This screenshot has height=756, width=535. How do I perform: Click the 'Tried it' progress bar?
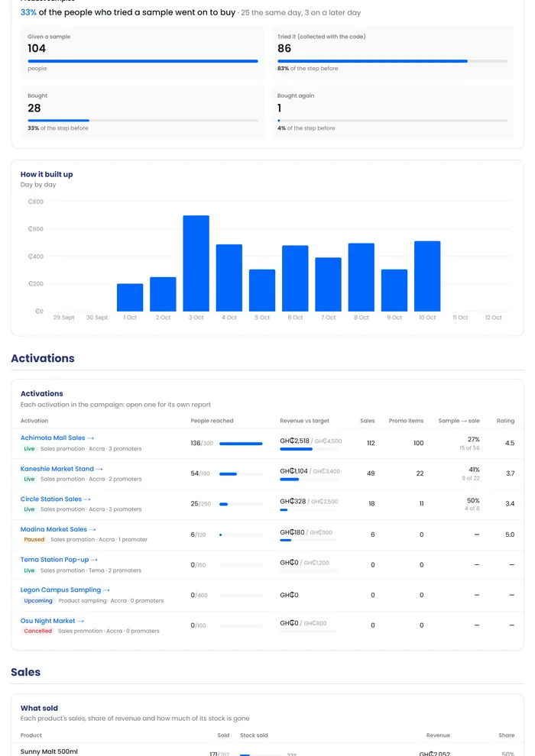click(x=392, y=61)
